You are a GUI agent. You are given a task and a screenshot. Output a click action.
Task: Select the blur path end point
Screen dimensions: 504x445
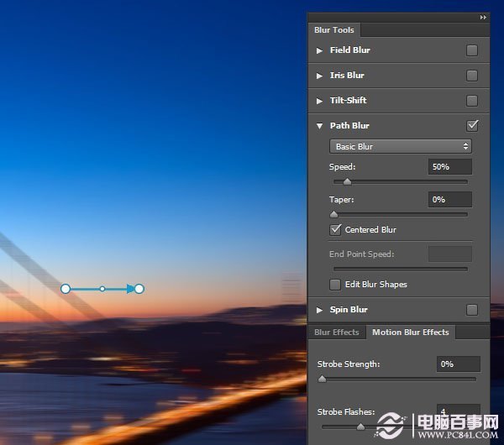click(139, 289)
